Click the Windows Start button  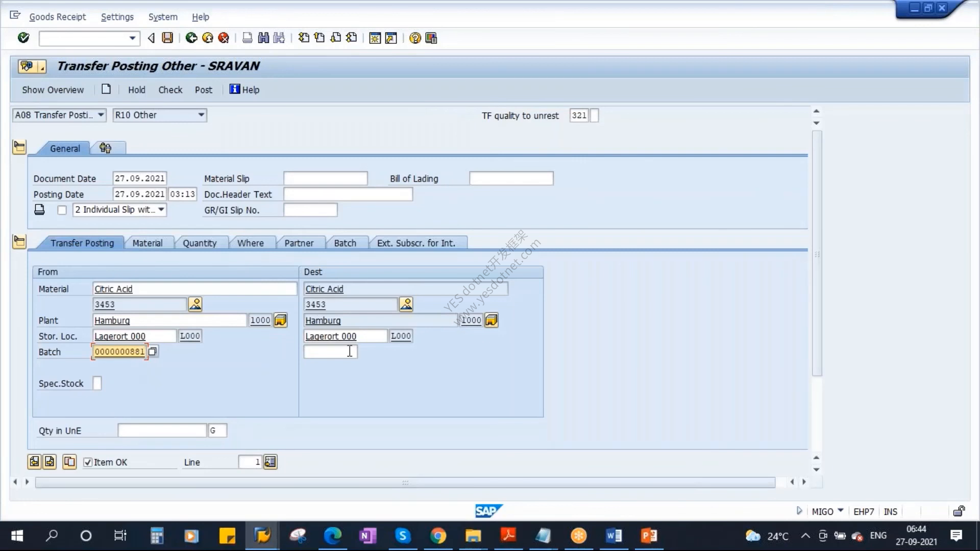(x=17, y=536)
